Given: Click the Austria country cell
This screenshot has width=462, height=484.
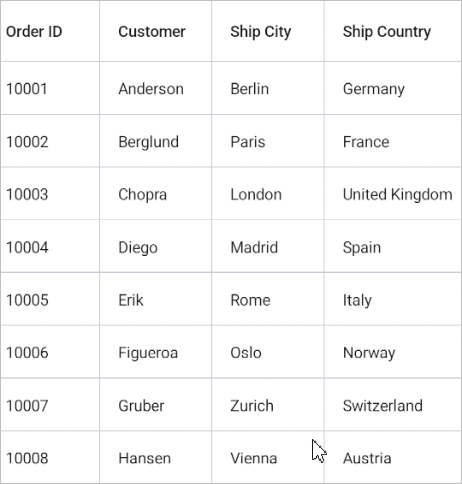Looking at the screenshot, I should [x=393, y=457].
